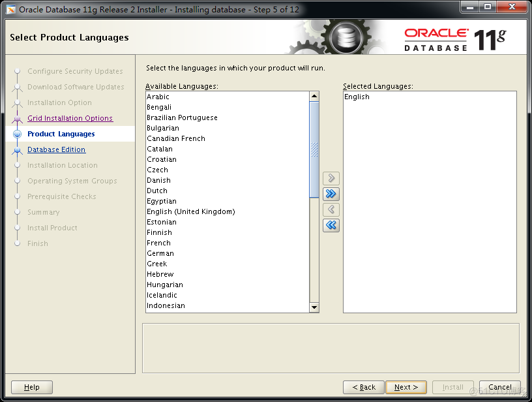Click the Operating System Groups step
Image resolution: width=532 pixels, height=402 pixels.
(x=72, y=181)
